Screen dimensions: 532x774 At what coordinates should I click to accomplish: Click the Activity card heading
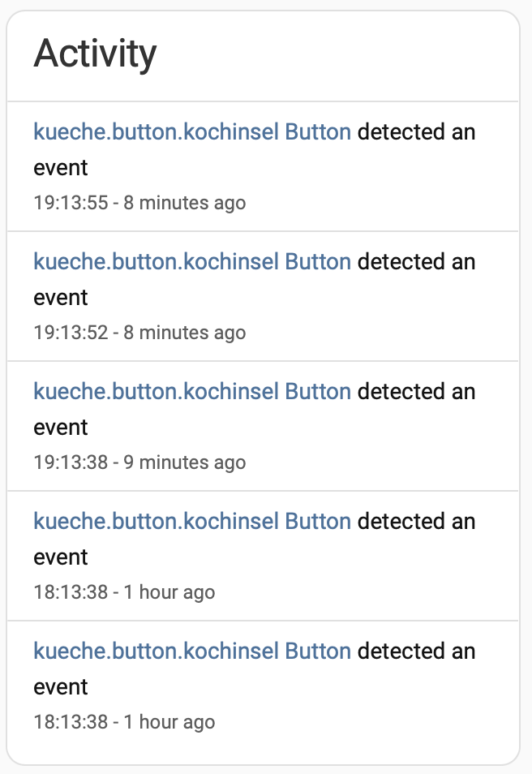point(95,54)
